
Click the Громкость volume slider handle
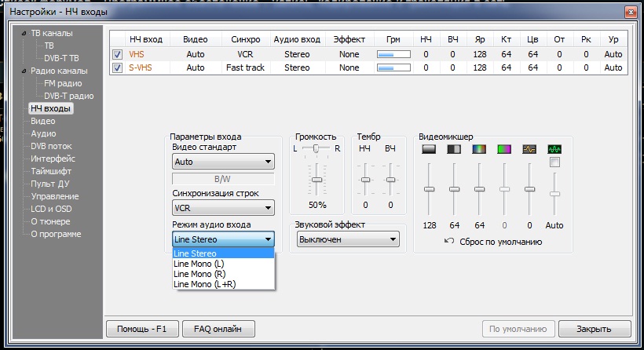[317, 180]
